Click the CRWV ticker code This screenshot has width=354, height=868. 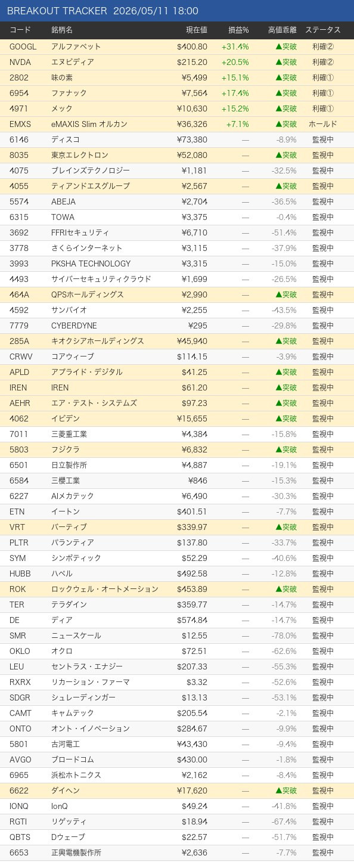21,356
